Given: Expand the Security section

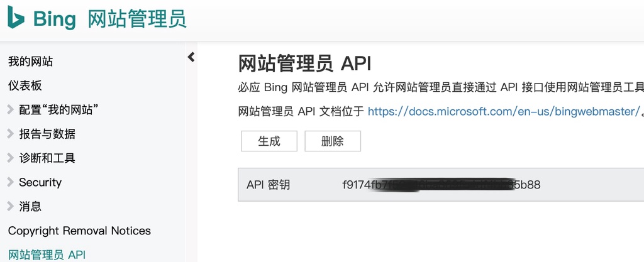Looking at the screenshot, I should pos(10,182).
